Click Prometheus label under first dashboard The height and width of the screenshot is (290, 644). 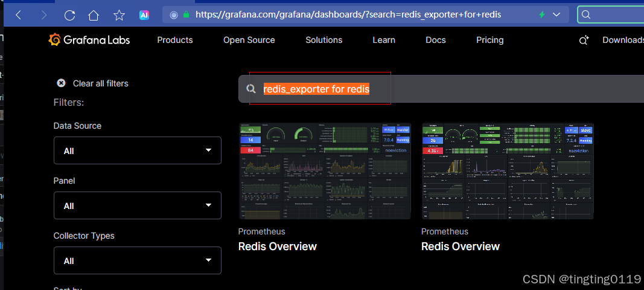261,231
